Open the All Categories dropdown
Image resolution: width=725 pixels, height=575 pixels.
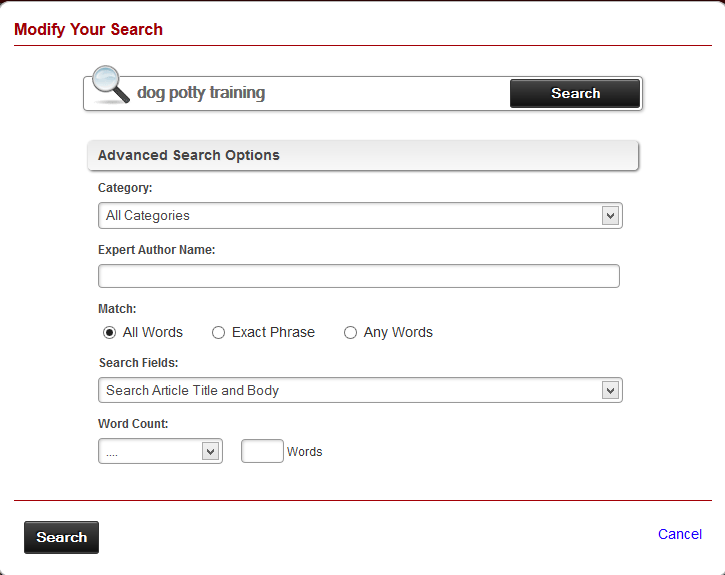coord(360,215)
